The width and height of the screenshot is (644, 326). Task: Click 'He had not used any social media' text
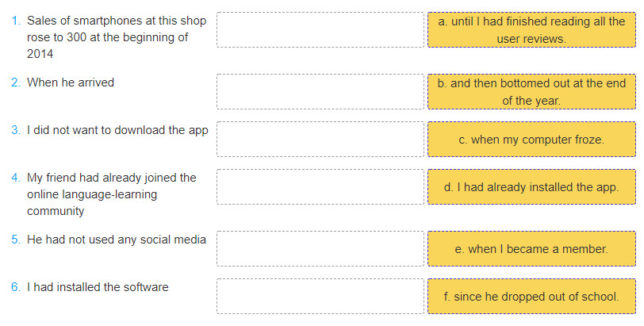coord(117,240)
